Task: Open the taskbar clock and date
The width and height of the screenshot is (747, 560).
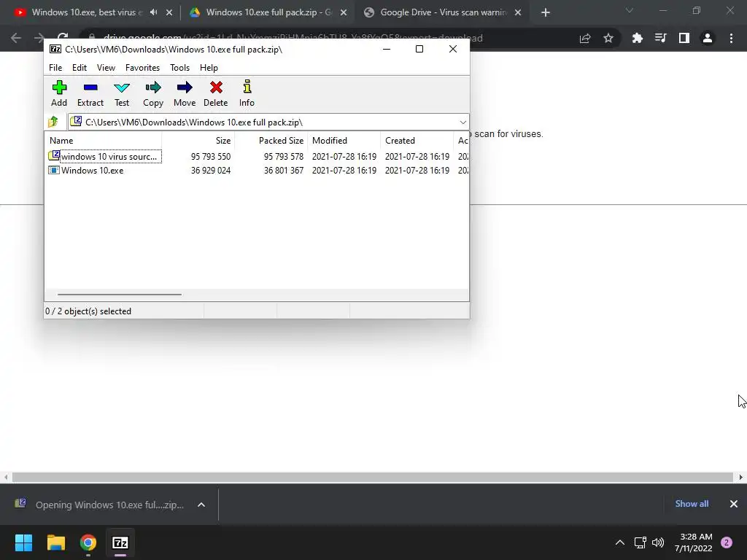Action: click(694, 542)
